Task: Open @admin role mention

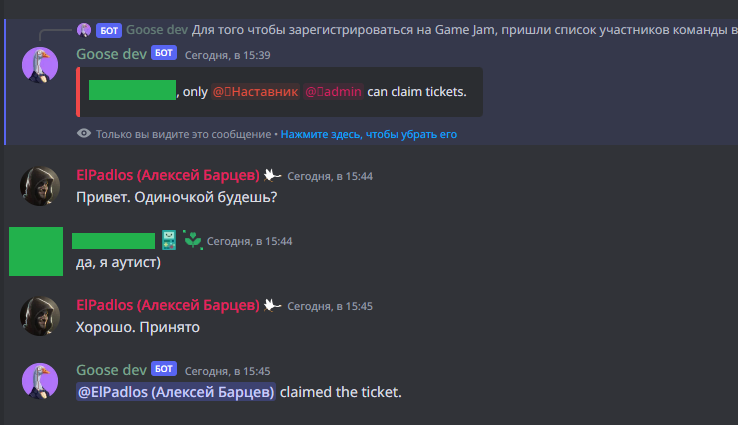Action: (x=333, y=91)
